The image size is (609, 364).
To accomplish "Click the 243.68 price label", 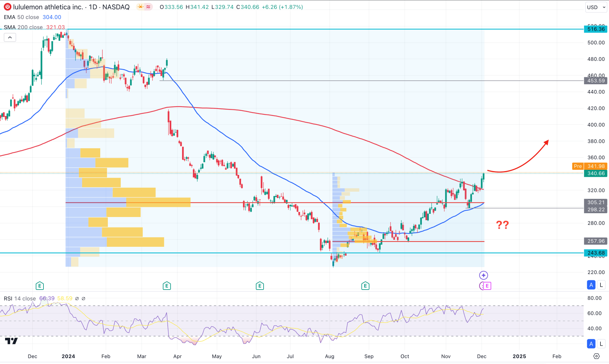I will [596, 253].
